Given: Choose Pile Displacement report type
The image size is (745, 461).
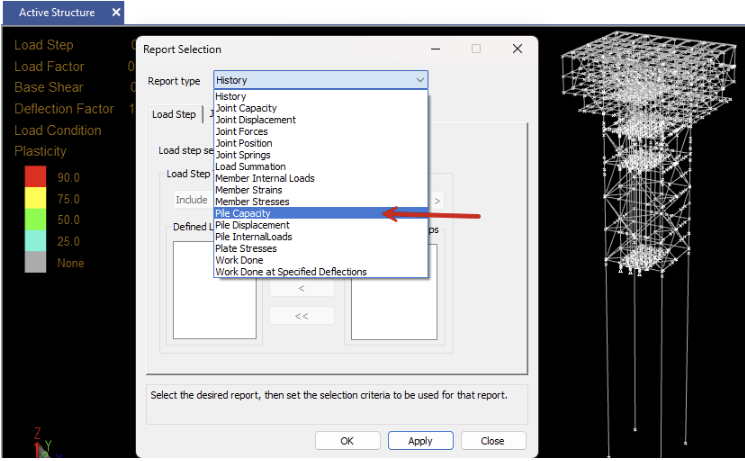Looking at the screenshot, I should point(321,225).
